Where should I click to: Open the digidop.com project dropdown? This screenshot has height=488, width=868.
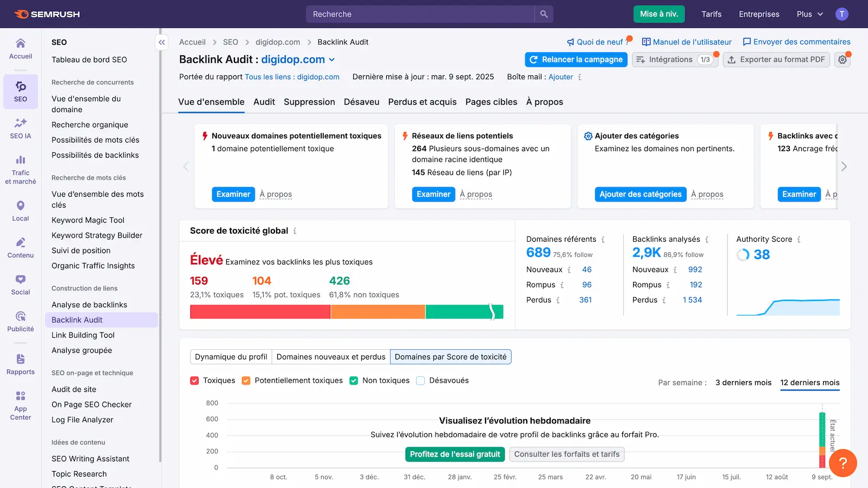coord(298,60)
